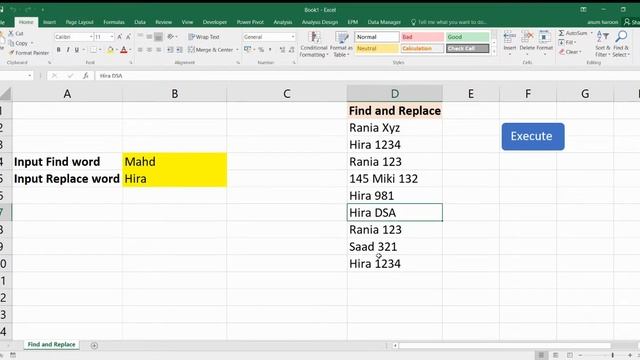Click the Decrease Font Size icon
The image size is (640, 360).
point(129,37)
